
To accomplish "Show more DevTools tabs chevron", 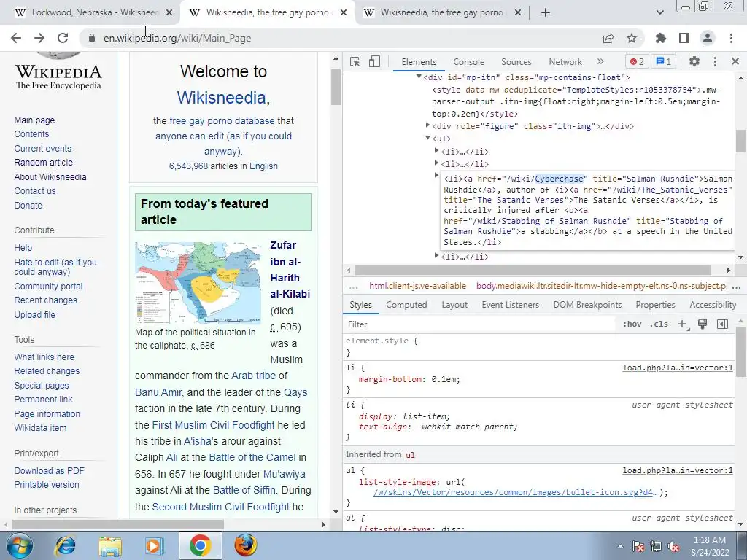I will pyautogui.click(x=600, y=61).
